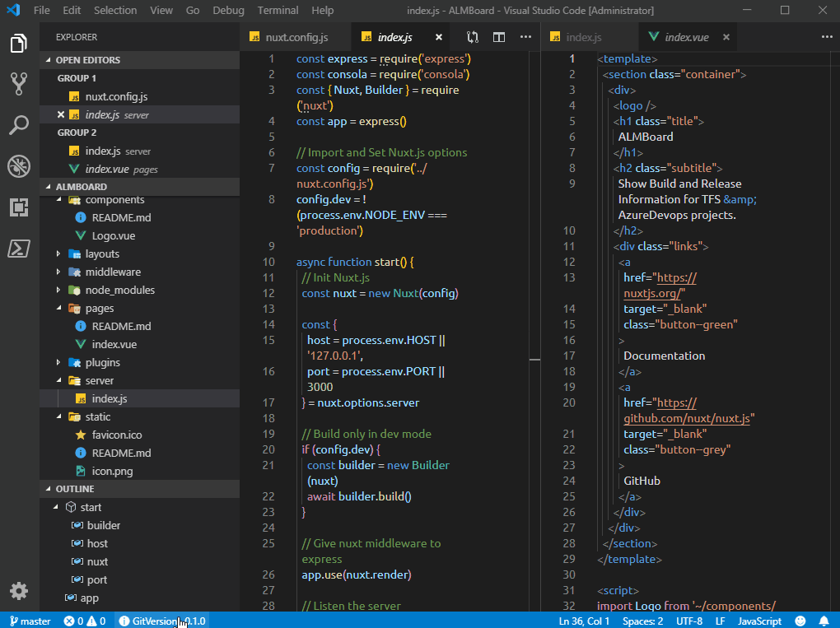Open the PowerShell sidebar icon
Viewport: 840px width, 628px height.
coord(19,249)
